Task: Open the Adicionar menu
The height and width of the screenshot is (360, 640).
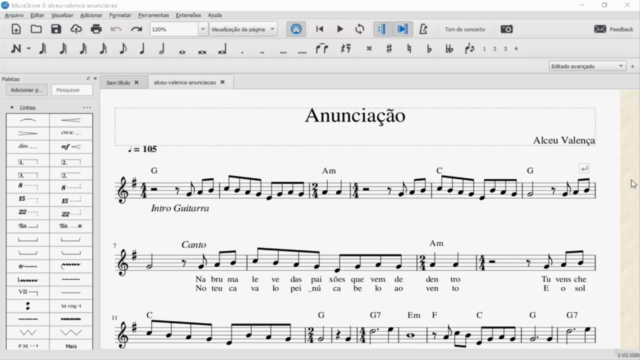Action: pyautogui.click(x=91, y=15)
